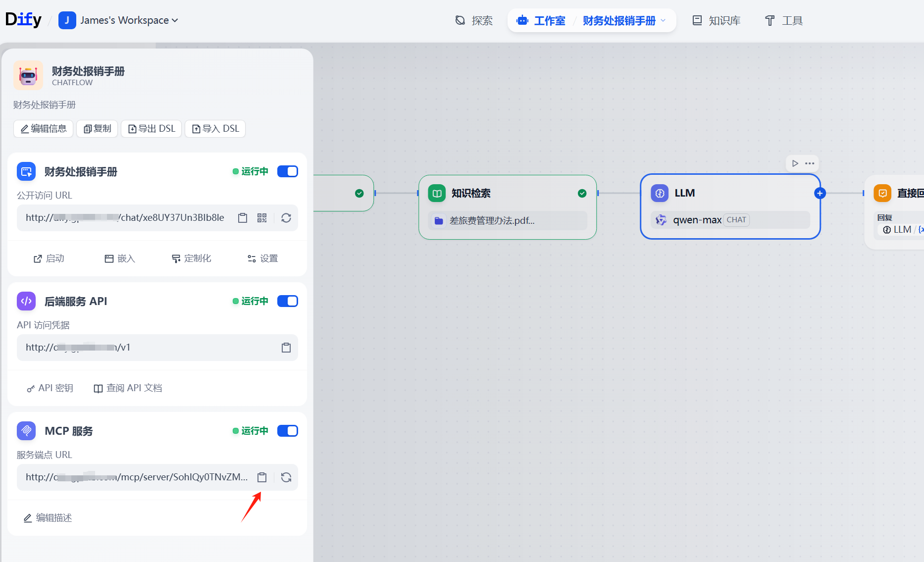The width and height of the screenshot is (924, 562).
Task: Show QR code for public URL
Action: tap(262, 218)
